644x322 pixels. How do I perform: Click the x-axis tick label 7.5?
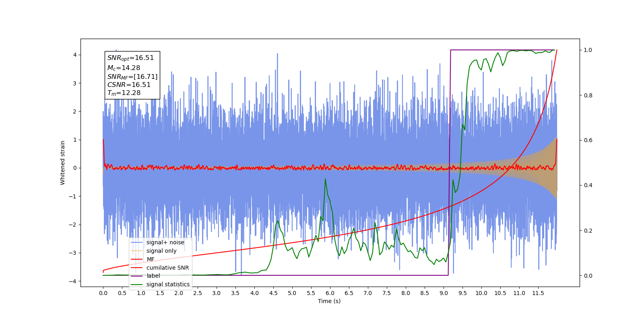coord(387,293)
